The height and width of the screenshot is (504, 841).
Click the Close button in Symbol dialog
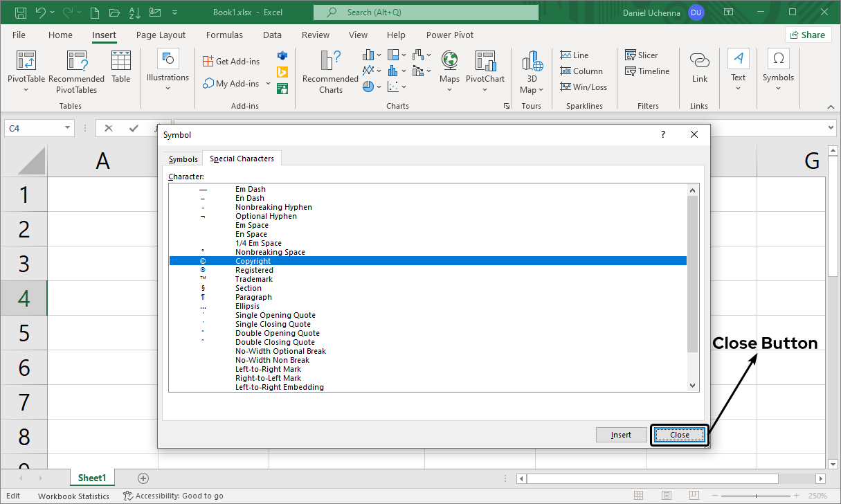click(x=679, y=435)
